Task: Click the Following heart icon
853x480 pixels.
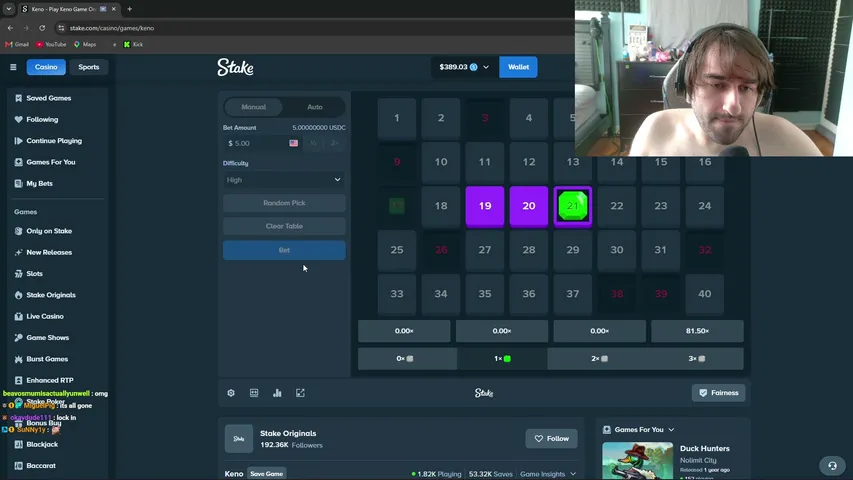Action: click(18, 119)
